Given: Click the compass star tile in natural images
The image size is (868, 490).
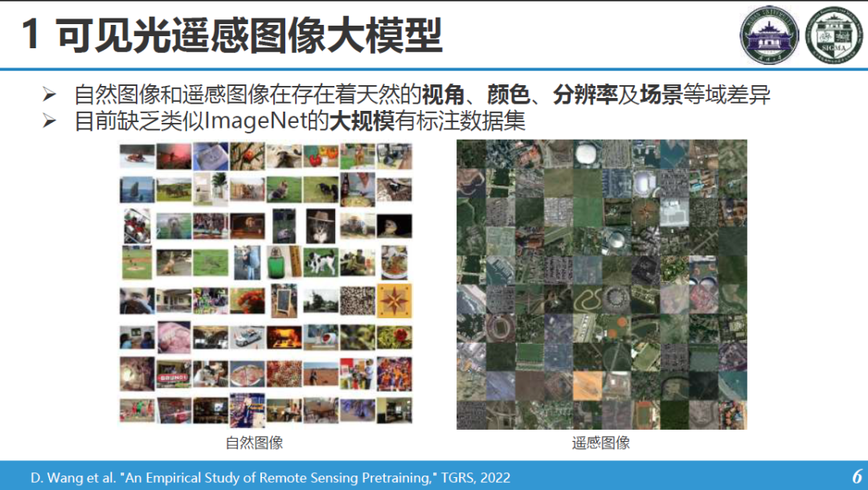Looking at the screenshot, I should pyautogui.click(x=394, y=300).
